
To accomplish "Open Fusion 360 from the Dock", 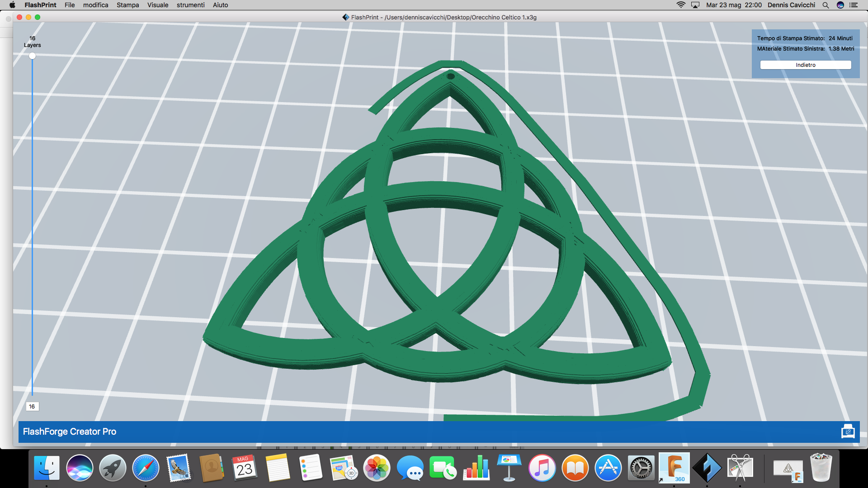I will coord(674,468).
